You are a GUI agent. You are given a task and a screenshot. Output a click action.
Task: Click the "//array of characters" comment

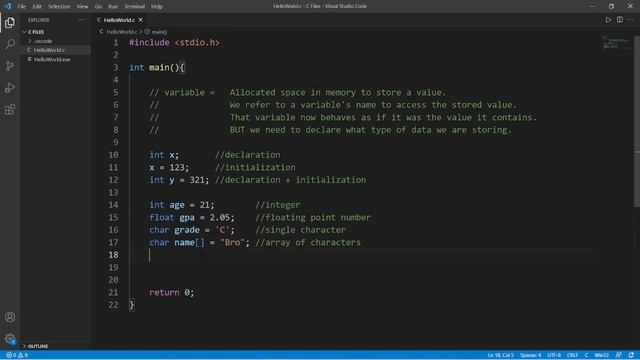pos(308,242)
